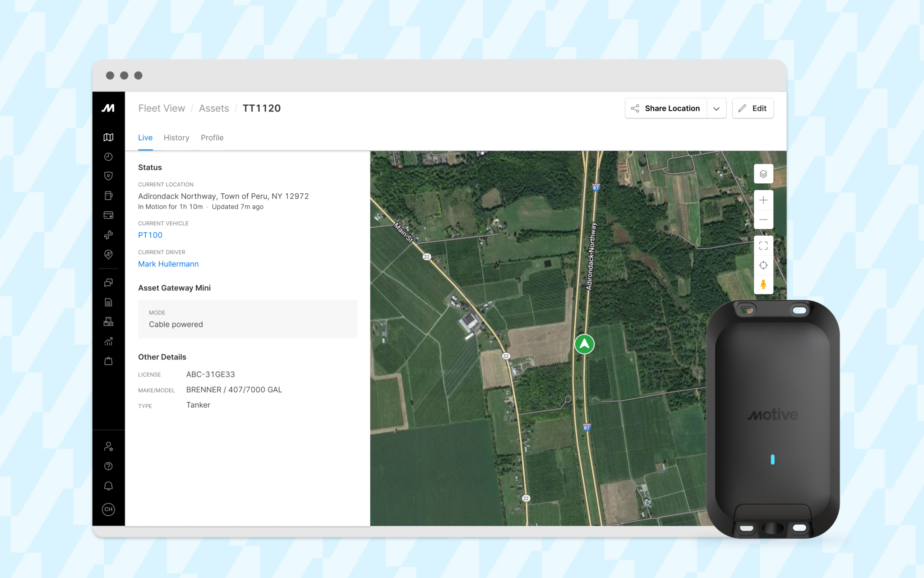
Task: Open driver Mark Hullermann's page
Action: tap(168, 264)
